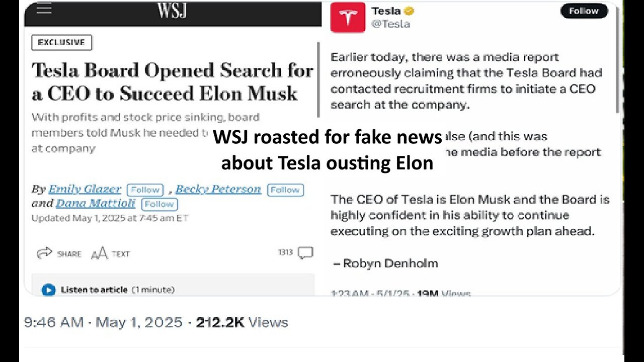Open the WSJ hamburger menu
Screen dimensions: 644x362
pos(44,10)
